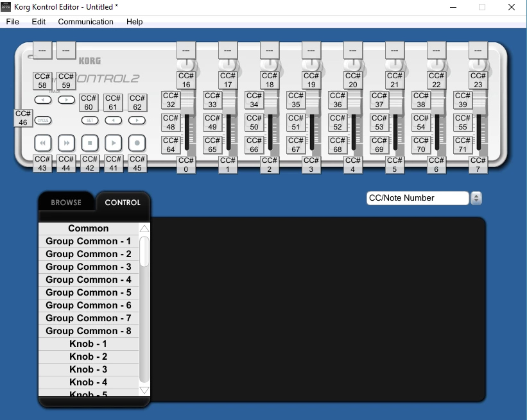Select the CC# 55 button label
Screen dimensions: 527x420
(x=463, y=122)
